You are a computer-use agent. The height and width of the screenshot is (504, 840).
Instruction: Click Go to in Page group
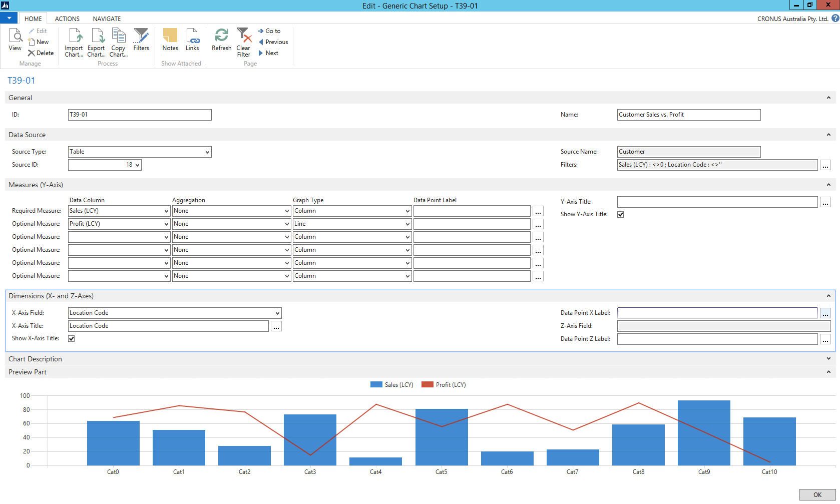pos(269,31)
